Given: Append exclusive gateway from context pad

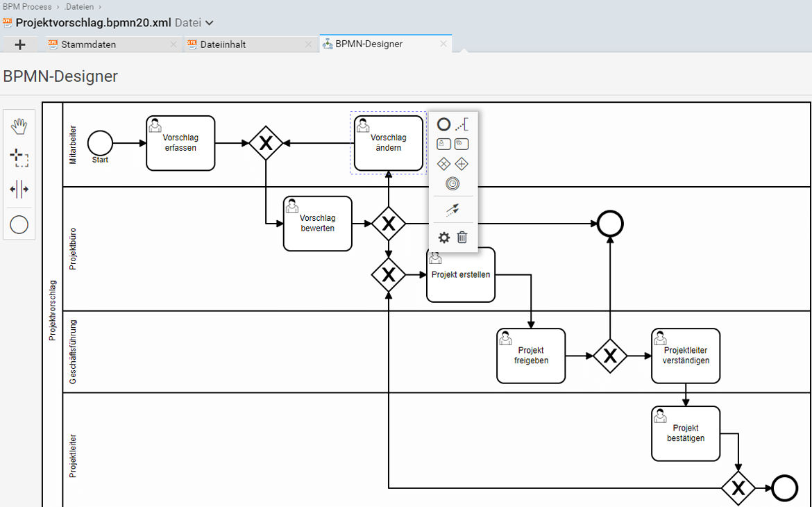Looking at the screenshot, I should point(443,164).
